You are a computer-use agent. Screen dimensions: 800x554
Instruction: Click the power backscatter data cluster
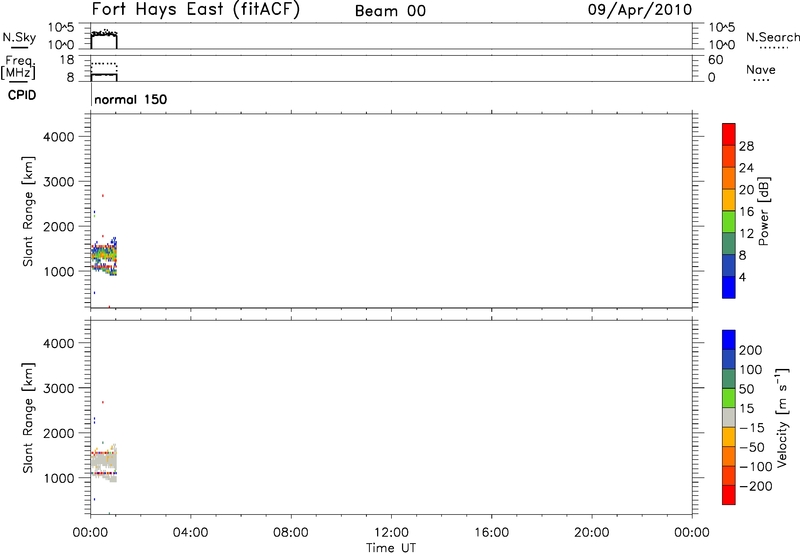click(104, 257)
